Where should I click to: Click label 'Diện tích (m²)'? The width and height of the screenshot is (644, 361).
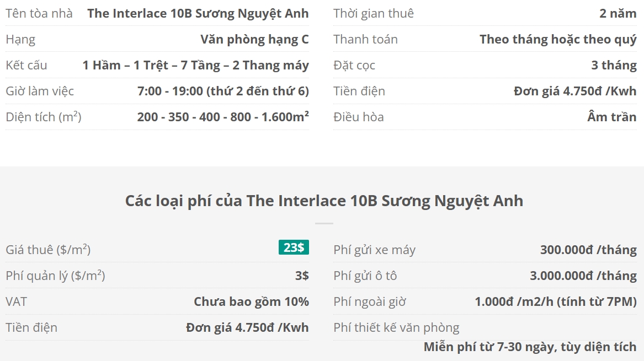click(44, 117)
